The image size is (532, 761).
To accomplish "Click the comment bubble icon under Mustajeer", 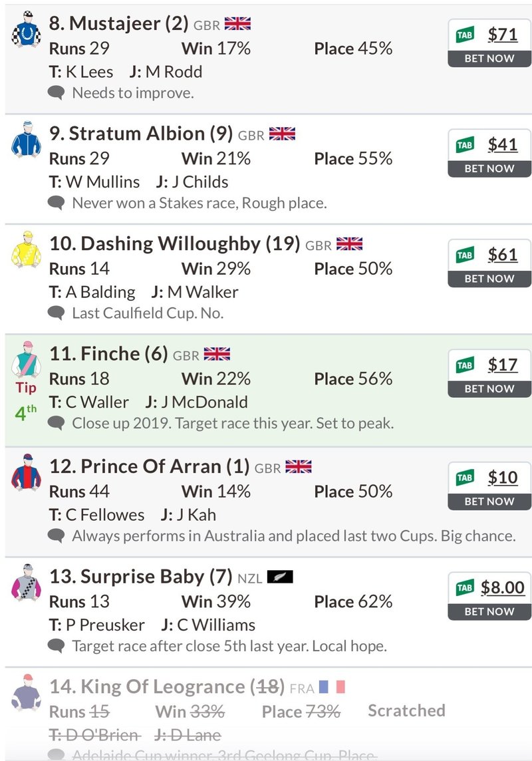I will click(x=57, y=93).
